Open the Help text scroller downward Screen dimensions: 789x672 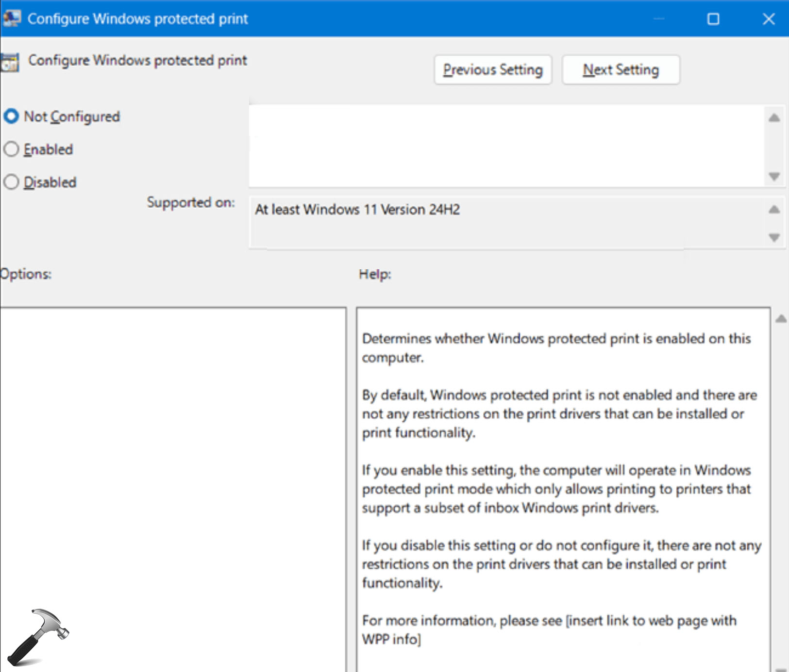(782, 670)
